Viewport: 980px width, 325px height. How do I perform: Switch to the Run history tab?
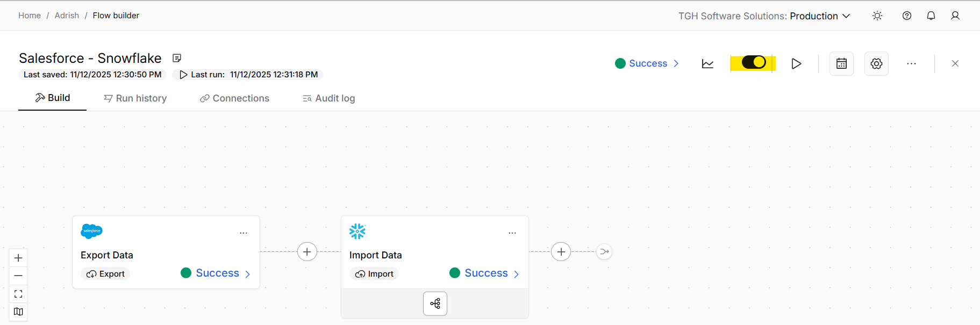(x=135, y=98)
